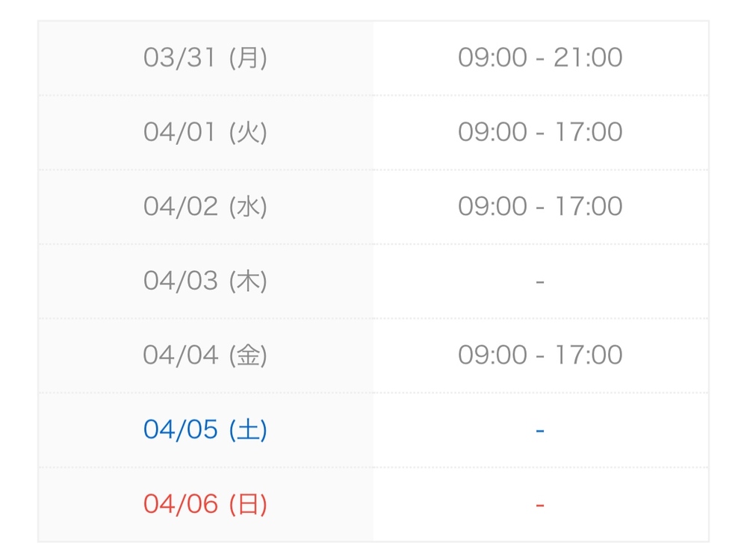Click the red dash for Sunday 04/06
Viewport: 747px width, 560px height.
click(x=540, y=505)
